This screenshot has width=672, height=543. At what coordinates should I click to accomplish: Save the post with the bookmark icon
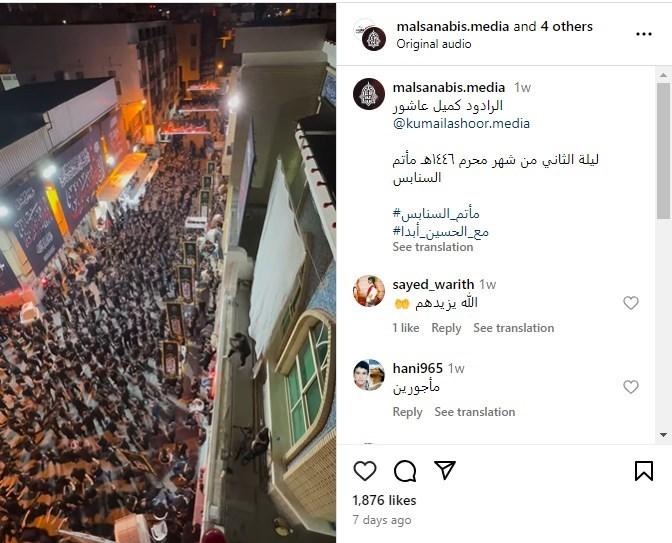pyautogui.click(x=643, y=471)
